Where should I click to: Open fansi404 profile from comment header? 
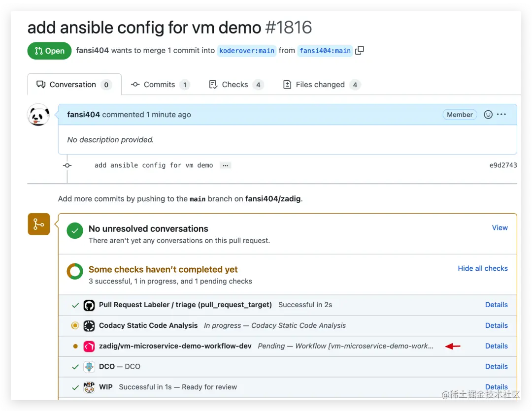click(83, 115)
